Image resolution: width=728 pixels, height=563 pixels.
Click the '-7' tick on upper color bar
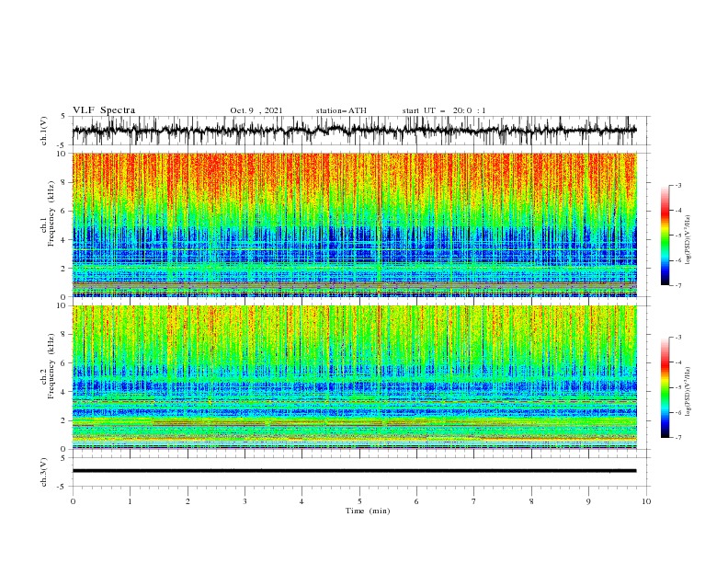coord(677,285)
